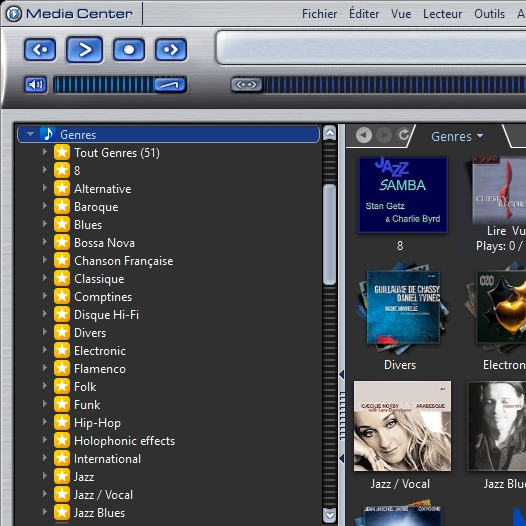Refresh the Genres view

tap(404, 135)
